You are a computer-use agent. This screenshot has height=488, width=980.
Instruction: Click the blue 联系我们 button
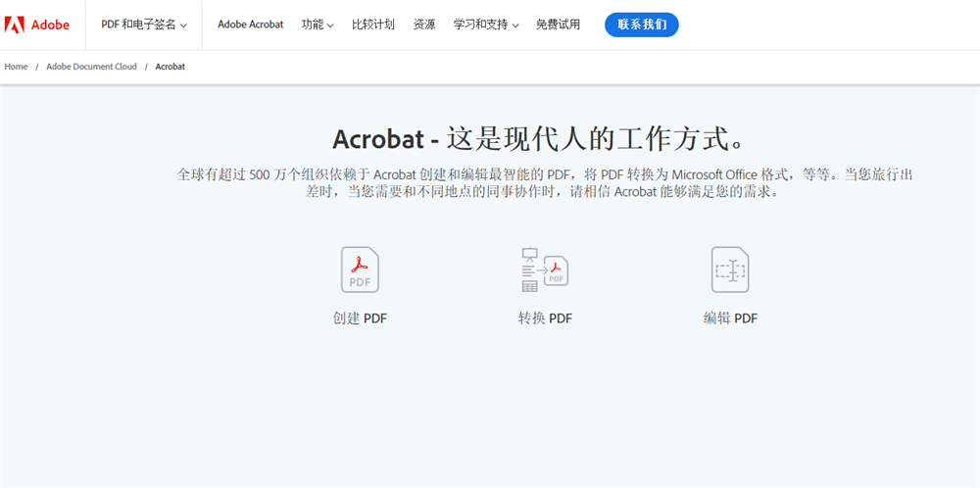click(642, 25)
